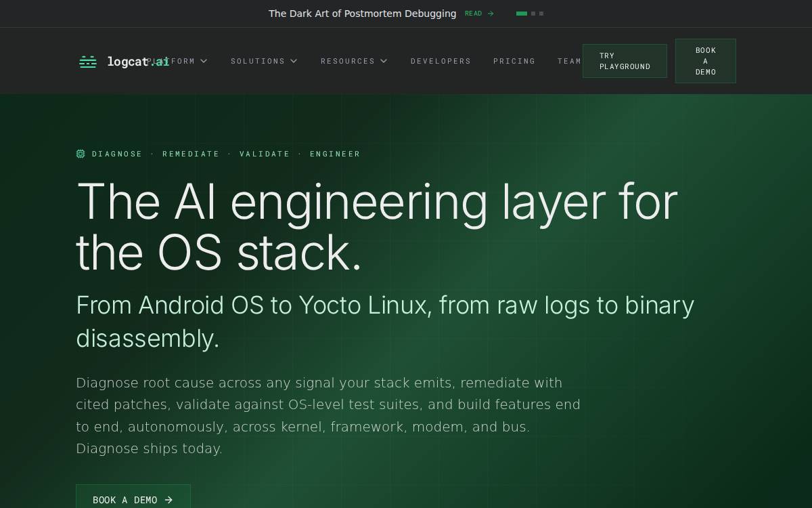Screen dimensions: 812x508
Task: Open the Pricing page
Action: click(x=514, y=61)
